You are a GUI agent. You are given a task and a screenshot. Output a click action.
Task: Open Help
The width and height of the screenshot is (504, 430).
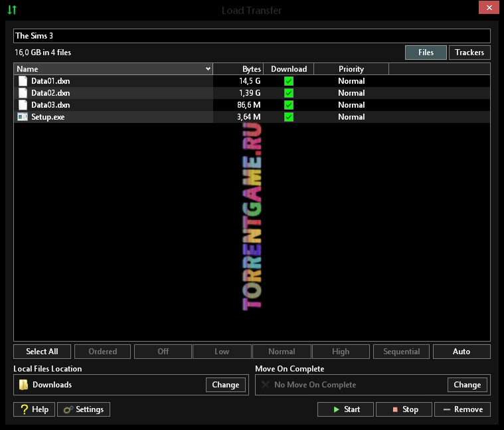(34, 409)
